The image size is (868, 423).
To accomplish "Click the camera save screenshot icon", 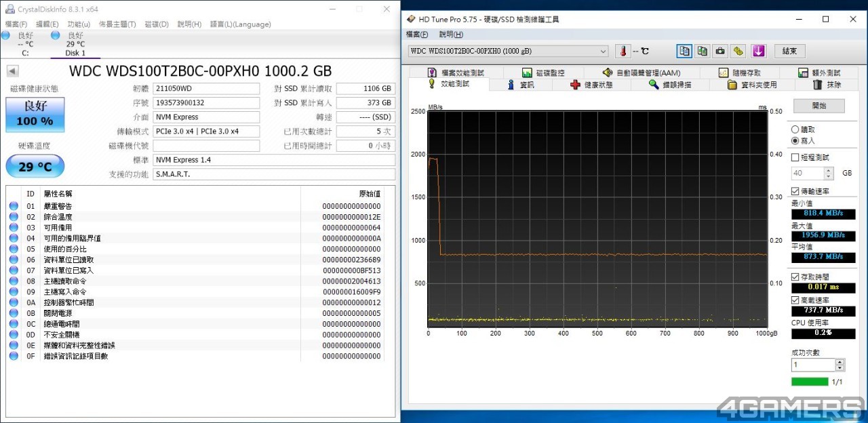I will point(720,51).
